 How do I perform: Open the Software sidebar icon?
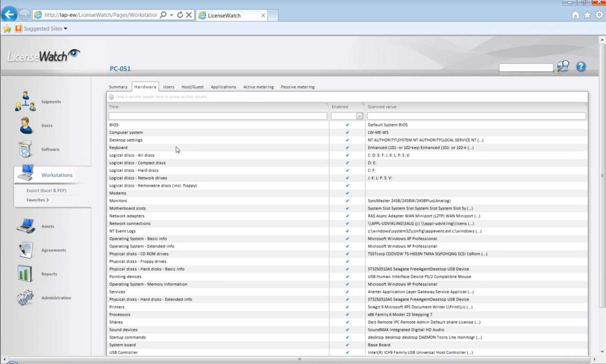(25, 149)
